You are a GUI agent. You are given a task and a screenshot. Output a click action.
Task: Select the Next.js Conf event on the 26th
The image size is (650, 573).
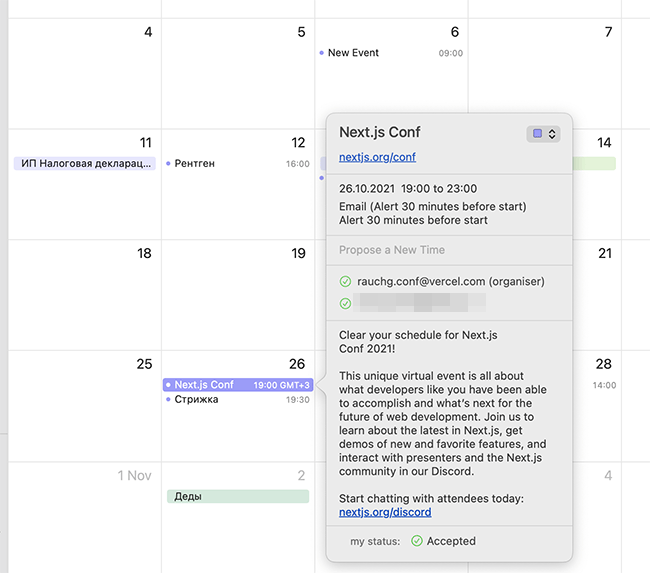tap(238, 385)
